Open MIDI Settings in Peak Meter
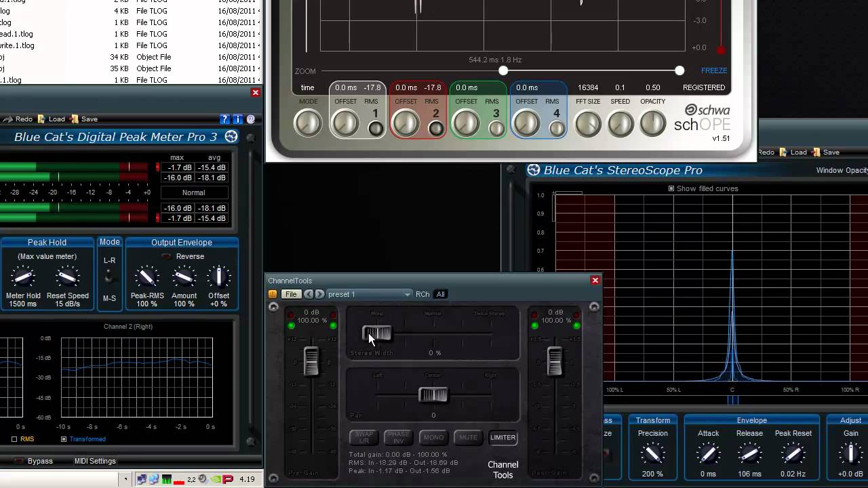Viewport: 868px width, 488px height. 95,462
